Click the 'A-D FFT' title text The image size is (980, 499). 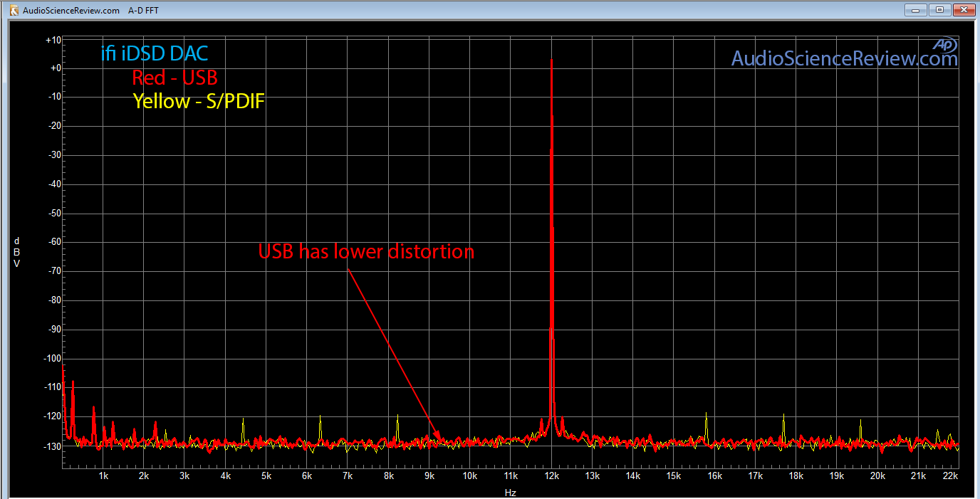coord(143,11)
